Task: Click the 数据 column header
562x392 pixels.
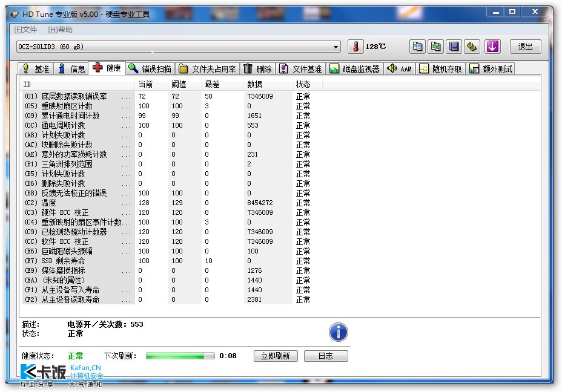Action: (268, 85)
